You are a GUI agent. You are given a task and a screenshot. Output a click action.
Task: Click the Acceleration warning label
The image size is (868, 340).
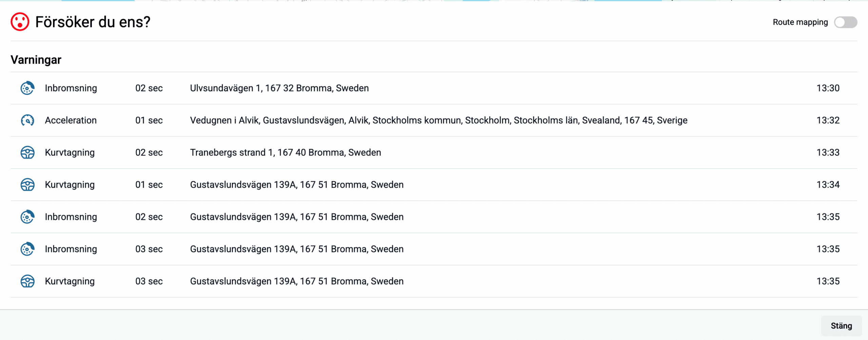tap(71, 120)
